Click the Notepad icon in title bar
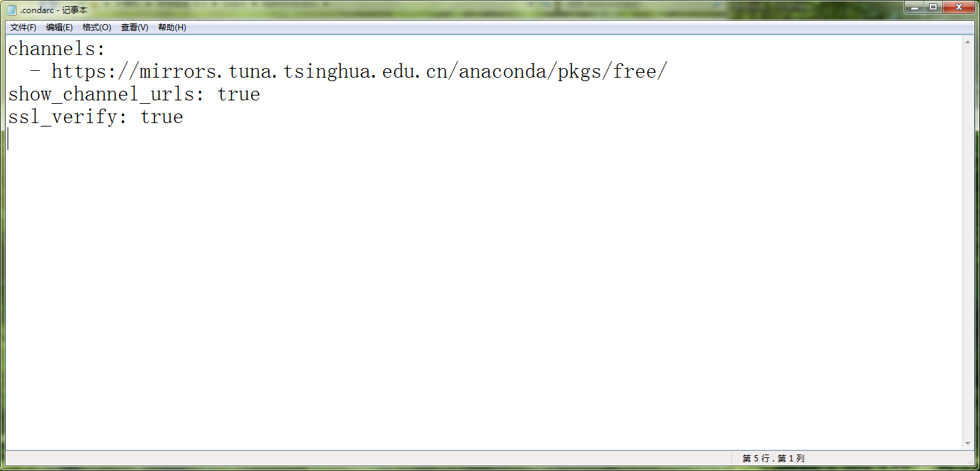 point(12,10)
